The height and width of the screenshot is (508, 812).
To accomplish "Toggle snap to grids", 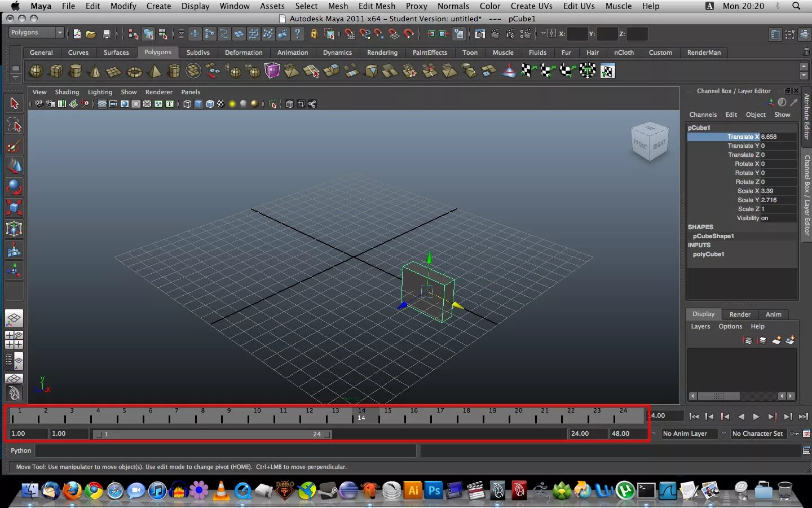I will point(350,34).
